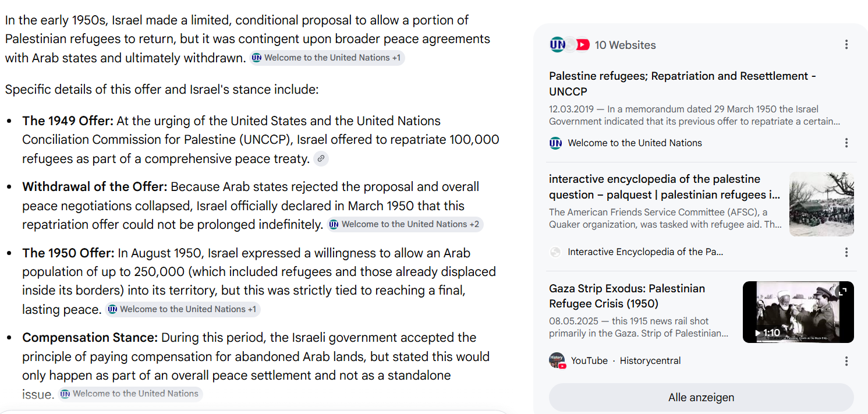Click the citation chip in the Compensation Stance bullet
This screenshot has width=868, height=414.
(x=130, y=394)
